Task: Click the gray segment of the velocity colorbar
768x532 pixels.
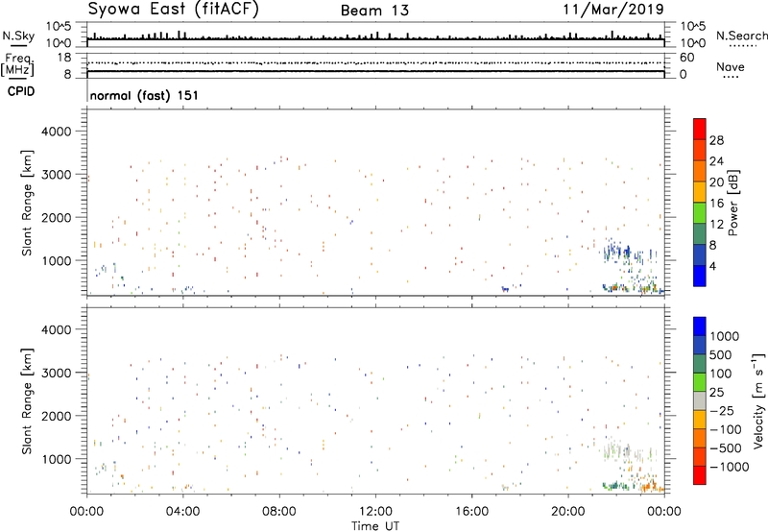Action: click(x=700, y=400)
